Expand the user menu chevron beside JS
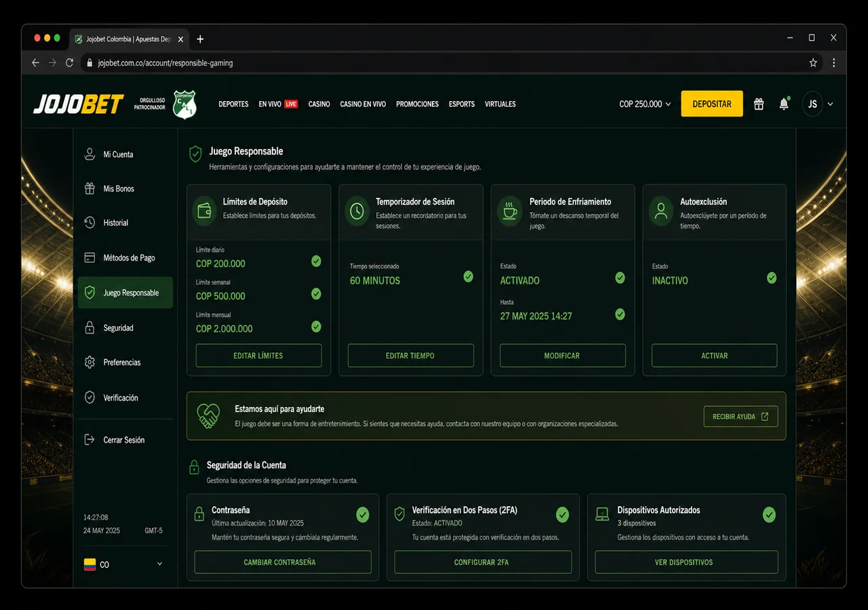Image resolution: width=868 pixels, height=610 pixels. [x=830, y=104]
